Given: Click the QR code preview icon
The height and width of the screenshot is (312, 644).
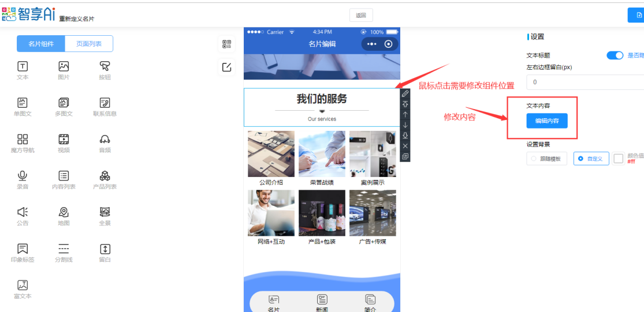Looking at the screenshot, I should [x=226, y=45].
